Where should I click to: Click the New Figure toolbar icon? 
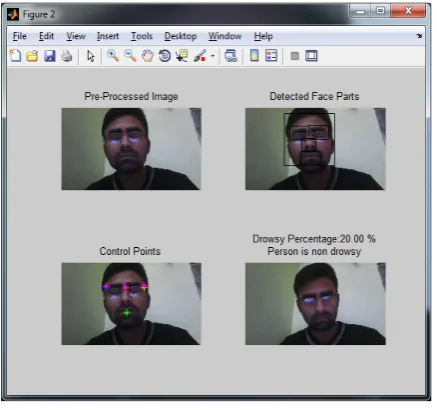15,56
